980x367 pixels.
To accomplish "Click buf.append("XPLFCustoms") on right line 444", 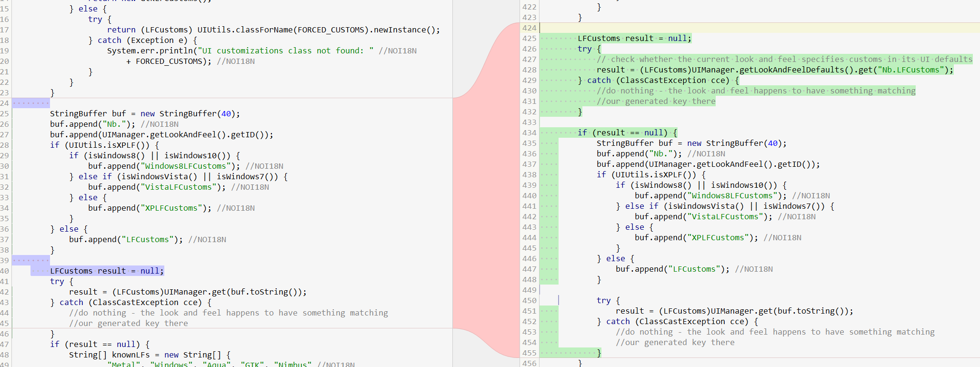I will pos(718,237).
